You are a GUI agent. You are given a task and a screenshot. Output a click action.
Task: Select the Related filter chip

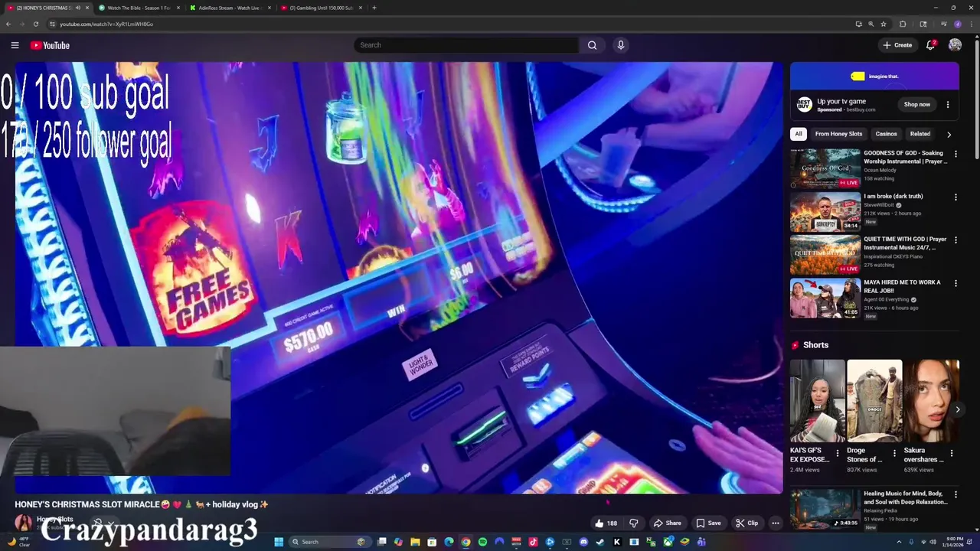pos(920,134)
